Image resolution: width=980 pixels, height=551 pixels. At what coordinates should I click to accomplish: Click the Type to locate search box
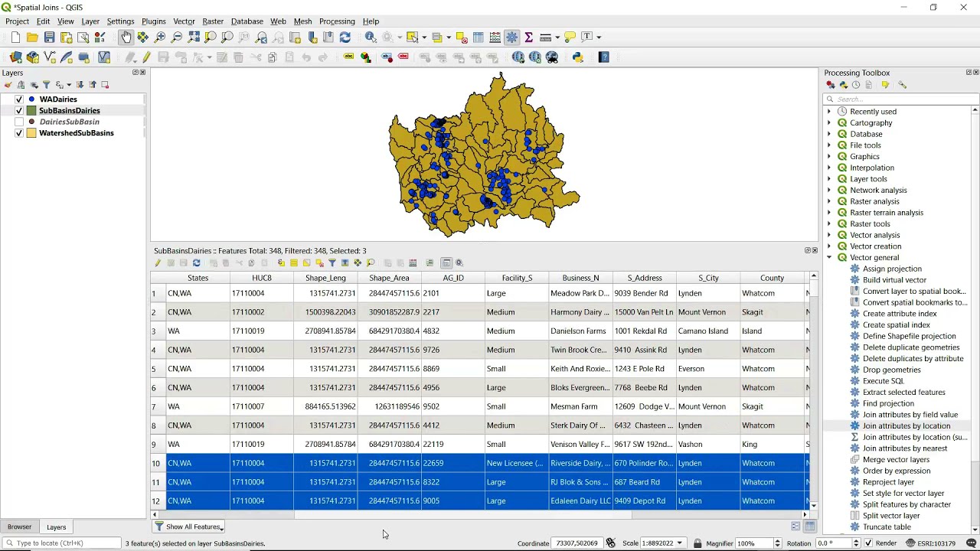coord(63,543)
